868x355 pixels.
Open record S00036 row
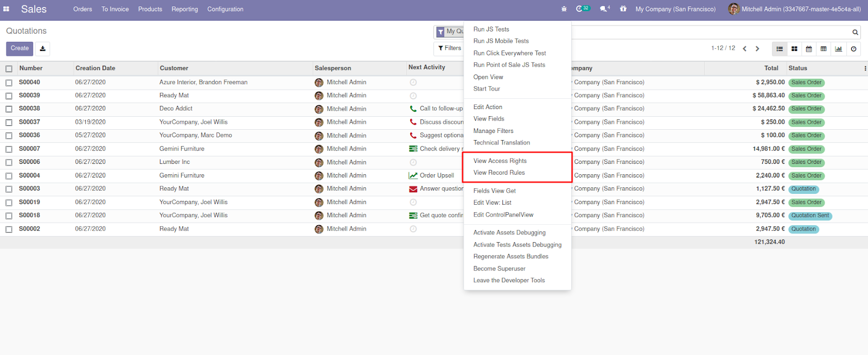point(434,136)
